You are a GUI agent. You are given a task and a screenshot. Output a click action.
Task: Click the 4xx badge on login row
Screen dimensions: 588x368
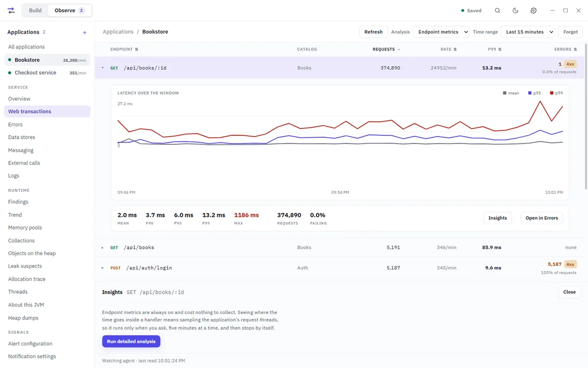tap(570, 264)
